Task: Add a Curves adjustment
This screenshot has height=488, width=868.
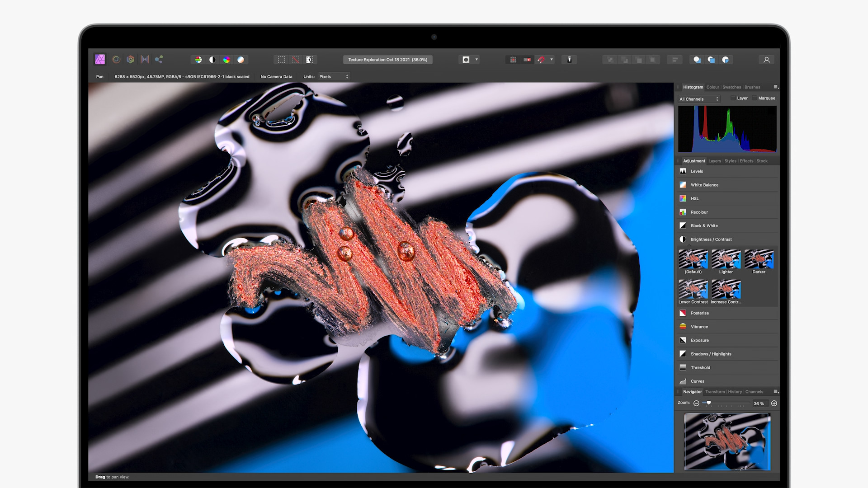Action: click(697, 381)
